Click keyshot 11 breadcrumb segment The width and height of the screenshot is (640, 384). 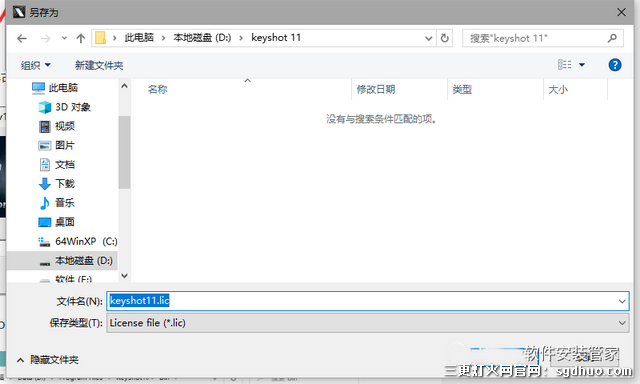pos(276,38)
